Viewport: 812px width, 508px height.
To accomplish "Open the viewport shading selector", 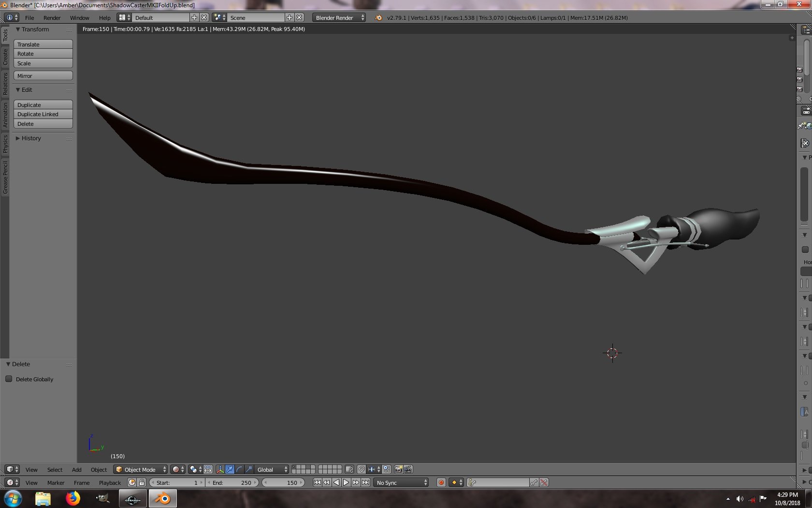I will (178, 469).
